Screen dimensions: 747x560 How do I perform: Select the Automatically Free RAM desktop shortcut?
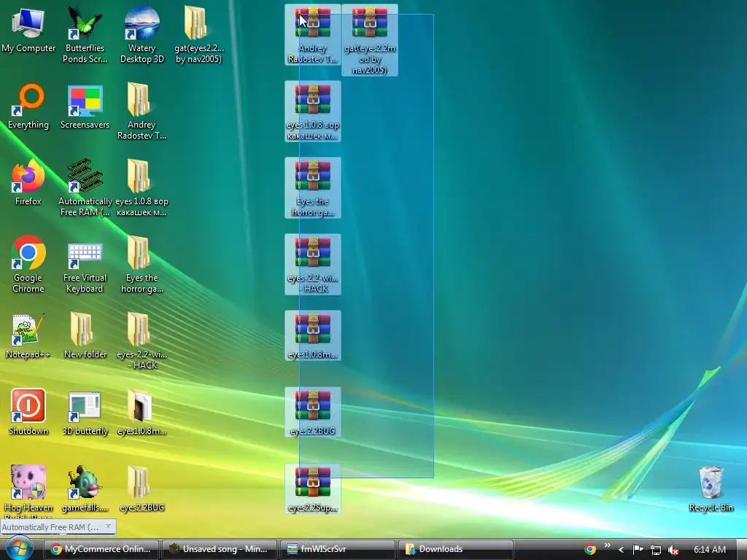click(x=85, y=188)
